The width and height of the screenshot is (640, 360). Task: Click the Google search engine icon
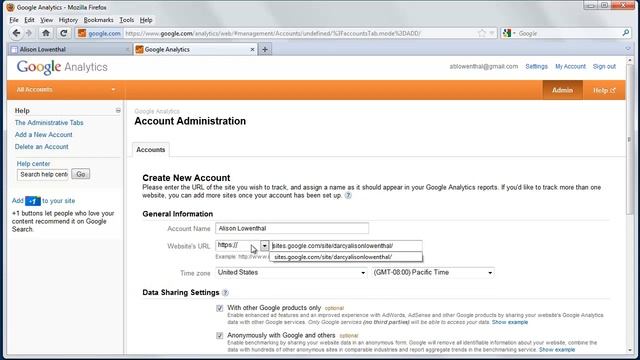click(507, 33)
